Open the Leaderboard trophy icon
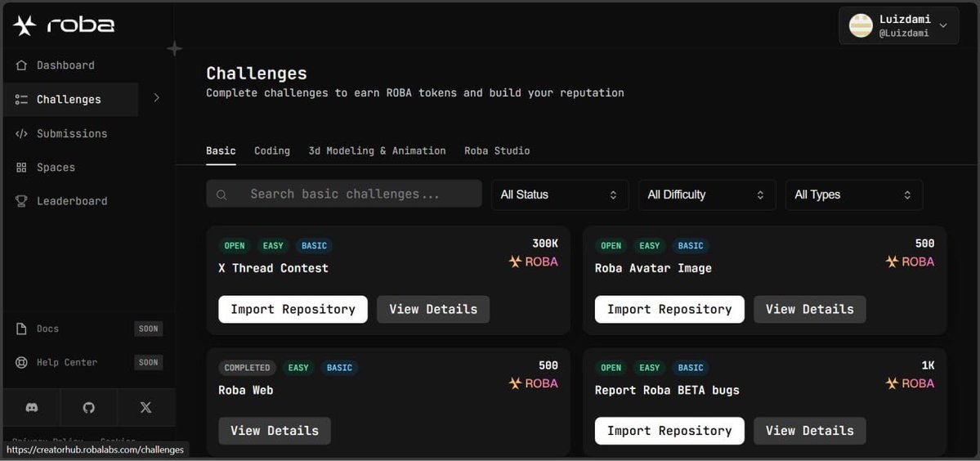This screenshot has height=461, width=980. (x=21, y=201)
